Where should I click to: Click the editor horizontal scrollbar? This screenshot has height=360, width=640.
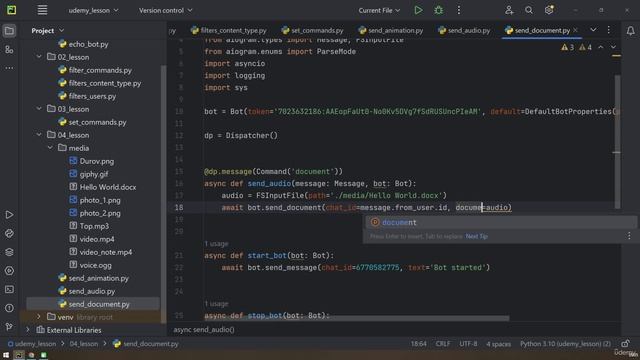pyautogui.click(x=356, y=318)
